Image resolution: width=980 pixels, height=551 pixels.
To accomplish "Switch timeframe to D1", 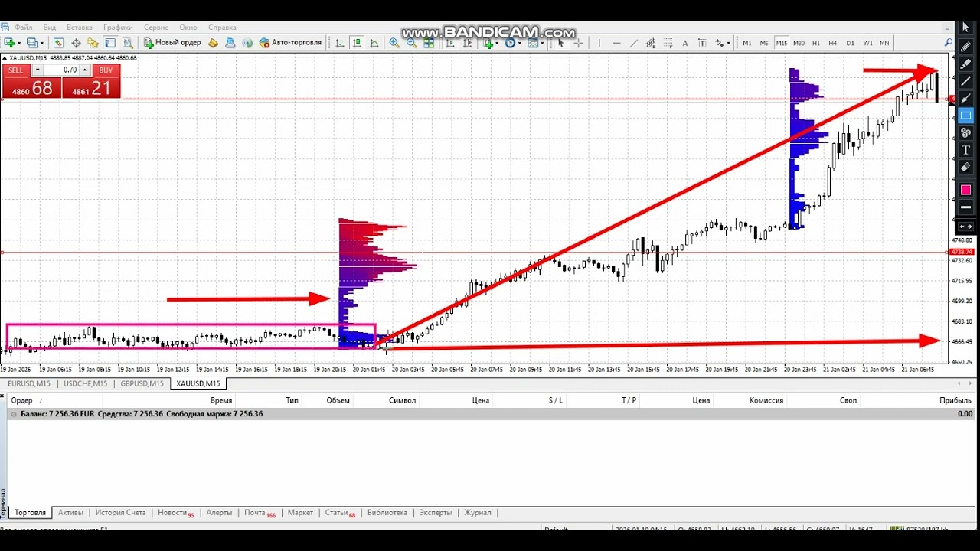I will pyautogui.click(x=851, y=43).
